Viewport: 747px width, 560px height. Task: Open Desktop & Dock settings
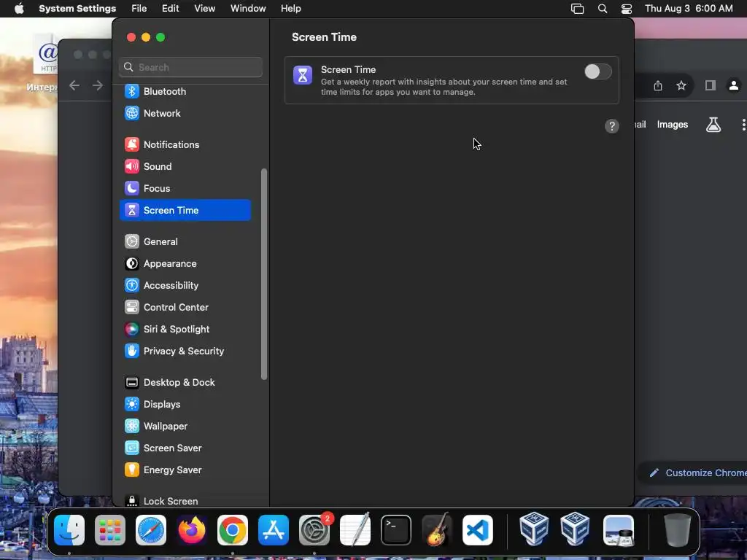click(x=185, y=383)
